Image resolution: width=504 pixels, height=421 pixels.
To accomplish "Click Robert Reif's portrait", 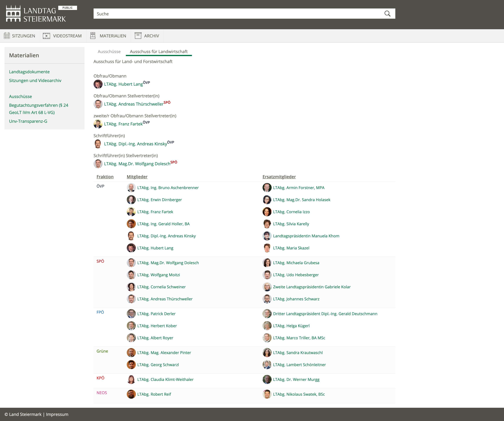I will (131, 394).
